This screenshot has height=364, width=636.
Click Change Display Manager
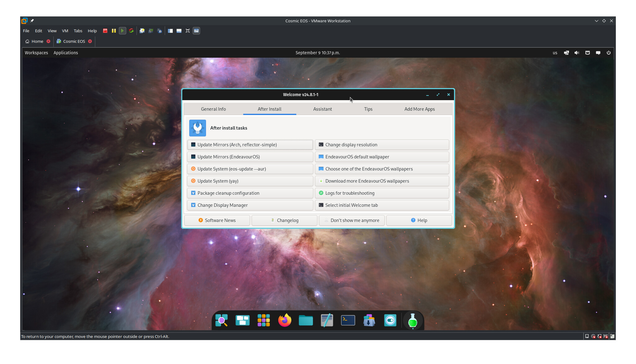click(250, 205)
